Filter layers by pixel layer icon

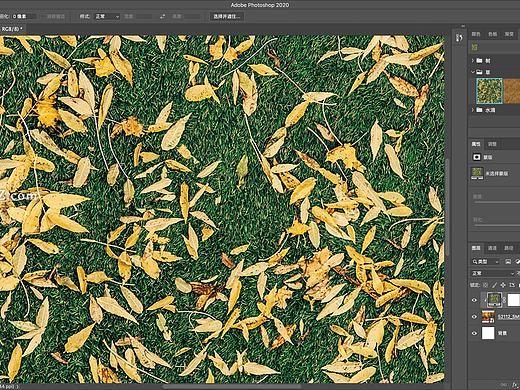coord(508,262)
